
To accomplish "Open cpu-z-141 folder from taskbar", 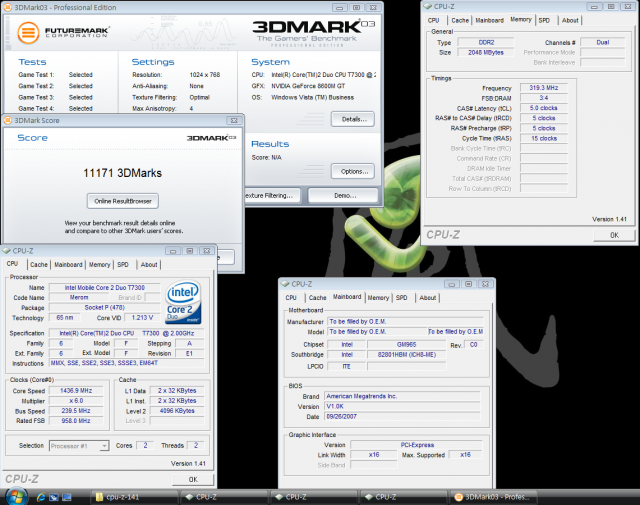I will click(134, 497).
